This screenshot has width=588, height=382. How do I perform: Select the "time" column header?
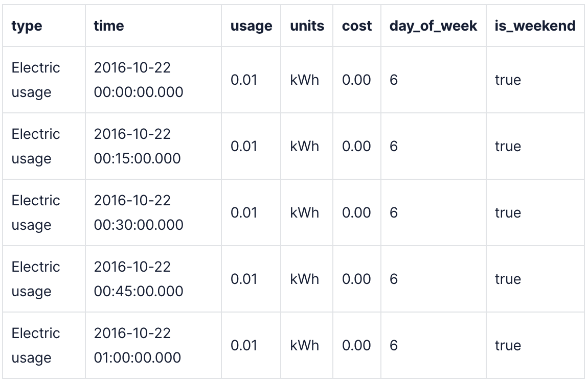pos(109,26)
